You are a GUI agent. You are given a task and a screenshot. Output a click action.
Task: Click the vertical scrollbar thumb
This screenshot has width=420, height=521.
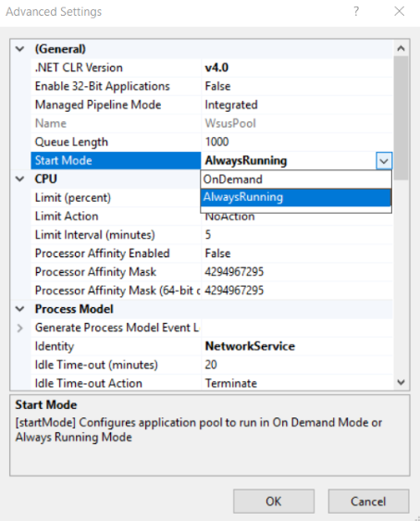[401, 118]
